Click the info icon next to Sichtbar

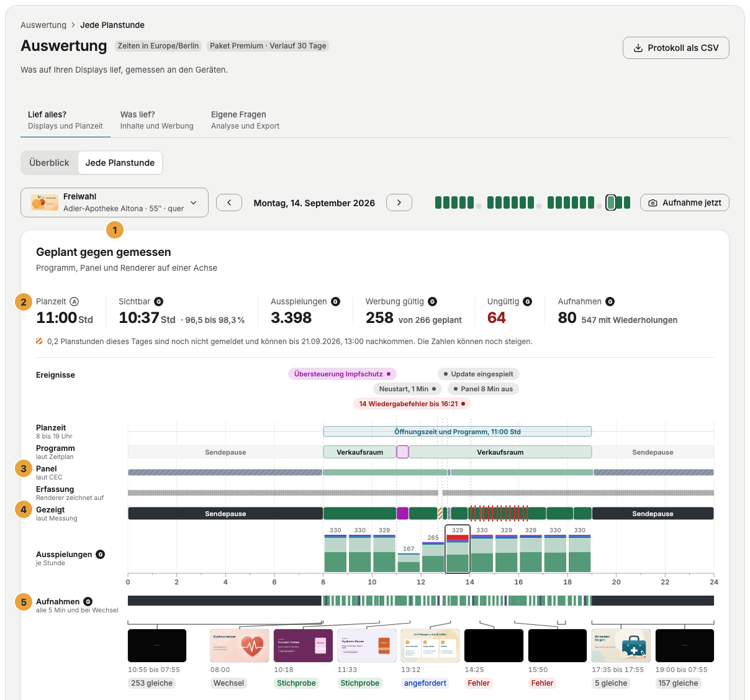(158, 302)
